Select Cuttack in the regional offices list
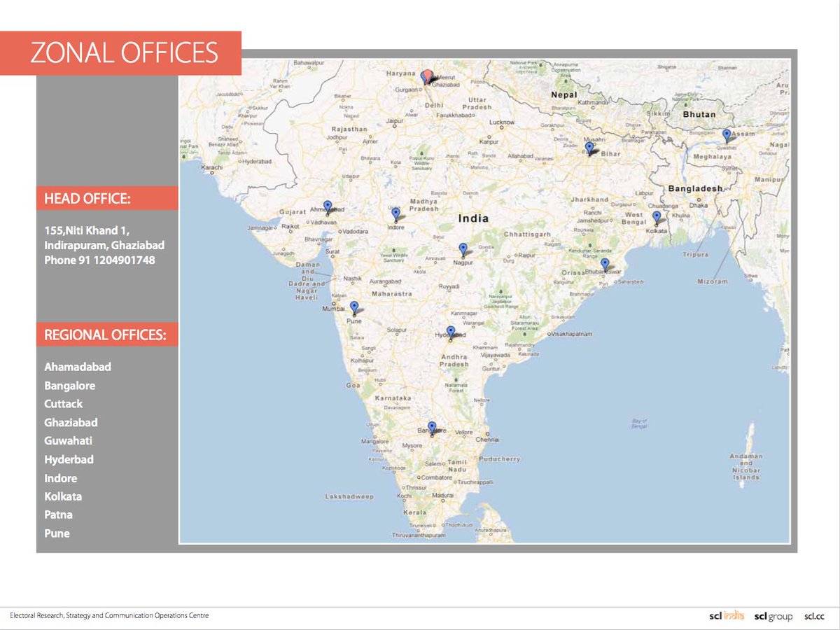The height and width of the screenshot is (630, 840). click(x=64, y=404)
